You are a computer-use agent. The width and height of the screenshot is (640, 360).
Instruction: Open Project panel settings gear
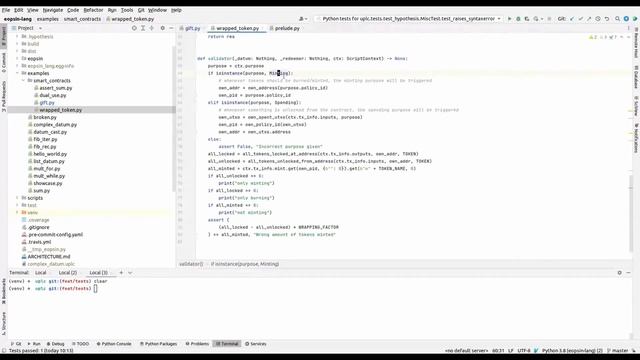click(162, 28)
